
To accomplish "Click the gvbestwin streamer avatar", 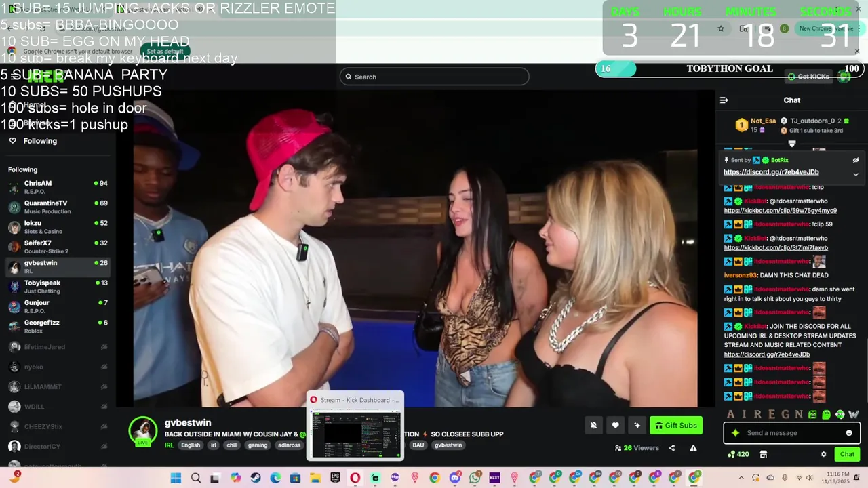I will coord(143,431).
